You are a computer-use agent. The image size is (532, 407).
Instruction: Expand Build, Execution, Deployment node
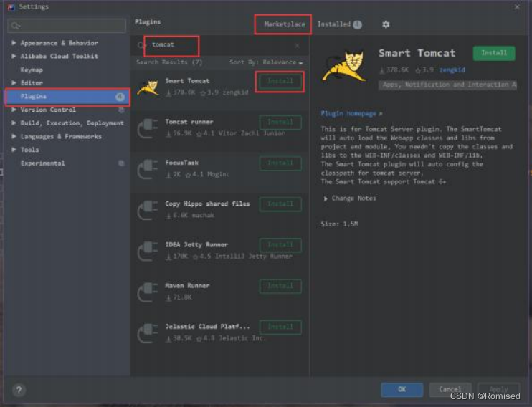(14, 123)
